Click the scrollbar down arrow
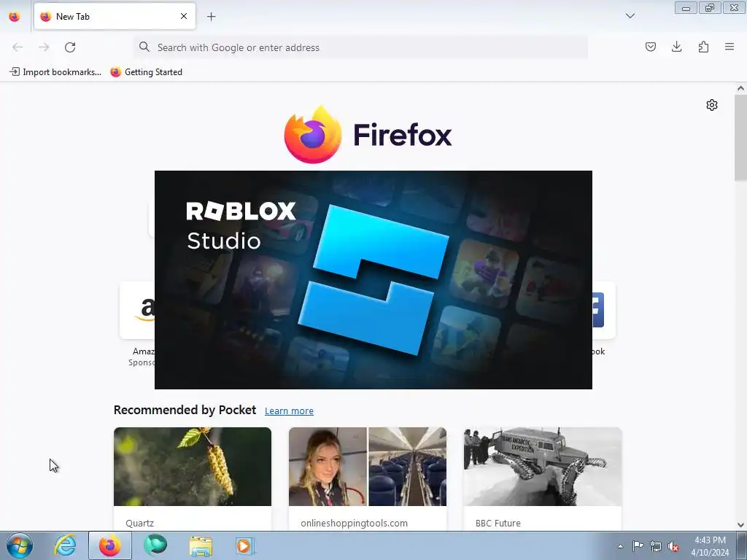This screenshot has height=560, width=747. click(x=740, y=525)
